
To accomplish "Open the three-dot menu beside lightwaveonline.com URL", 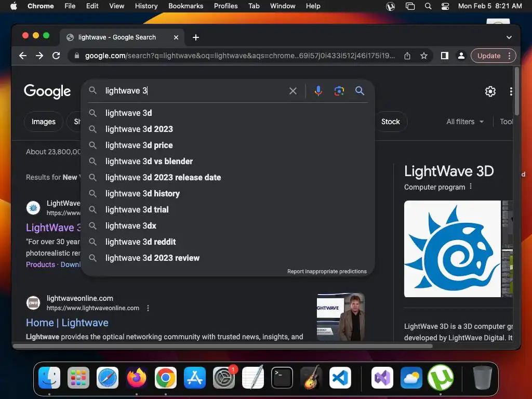I will point(148,308).
